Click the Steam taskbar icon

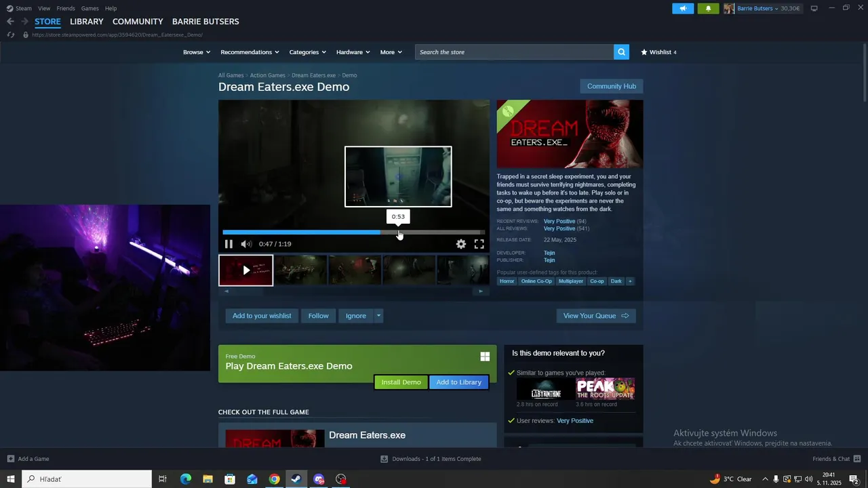296,479
